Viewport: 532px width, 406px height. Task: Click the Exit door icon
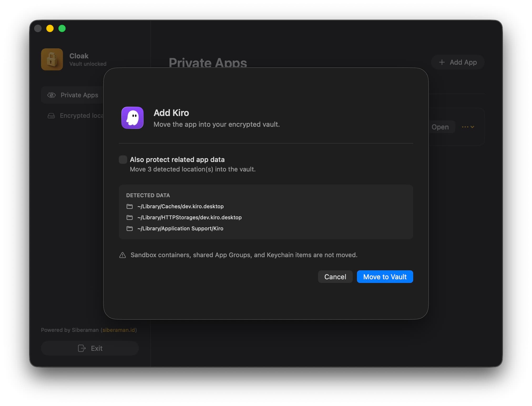coord(82,348)
